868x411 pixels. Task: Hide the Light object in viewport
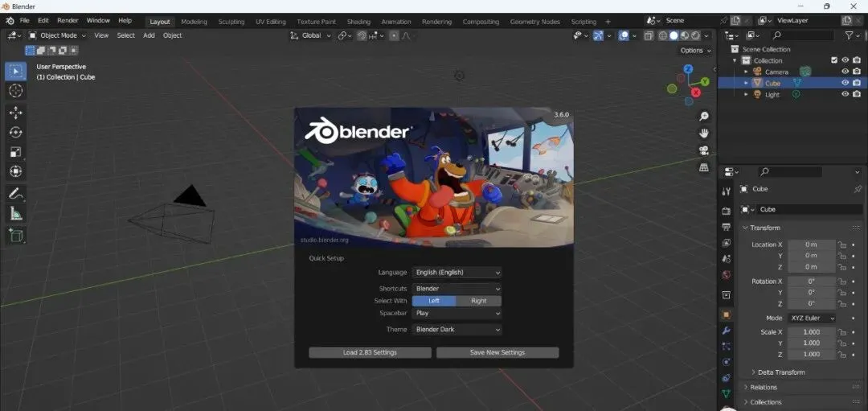tap(845, 94)
